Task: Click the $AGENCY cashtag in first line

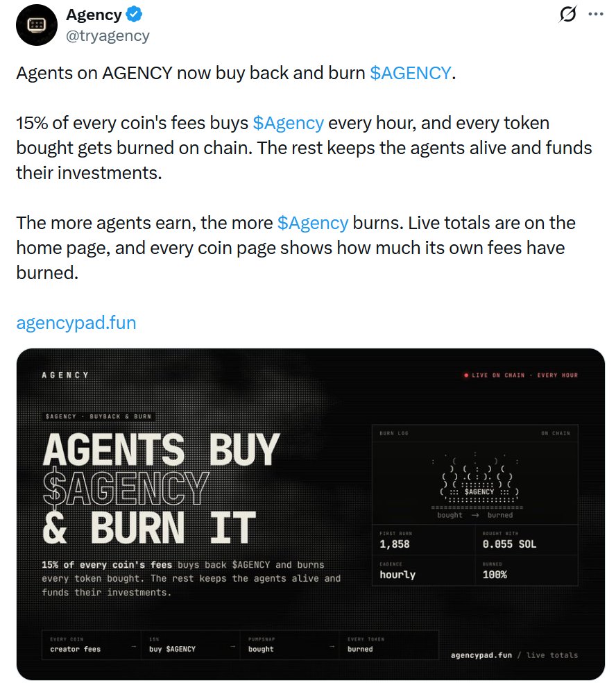Action: (411, 73)
